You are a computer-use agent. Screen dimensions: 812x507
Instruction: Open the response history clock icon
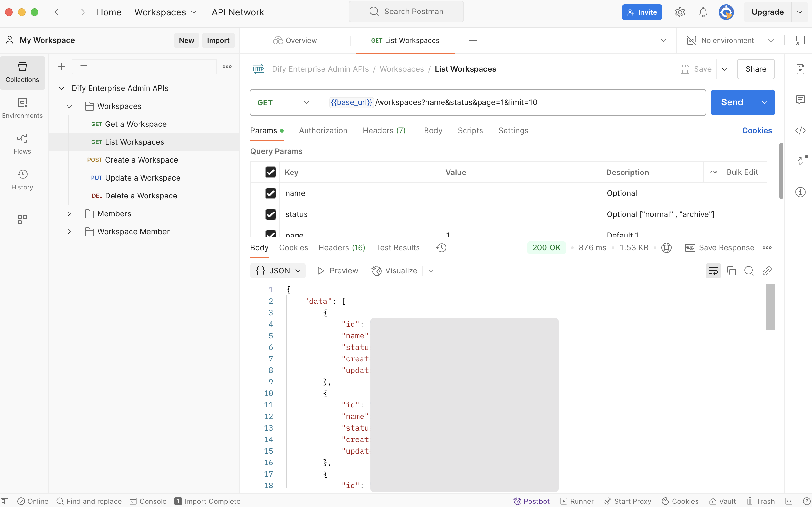pos(441,248)
